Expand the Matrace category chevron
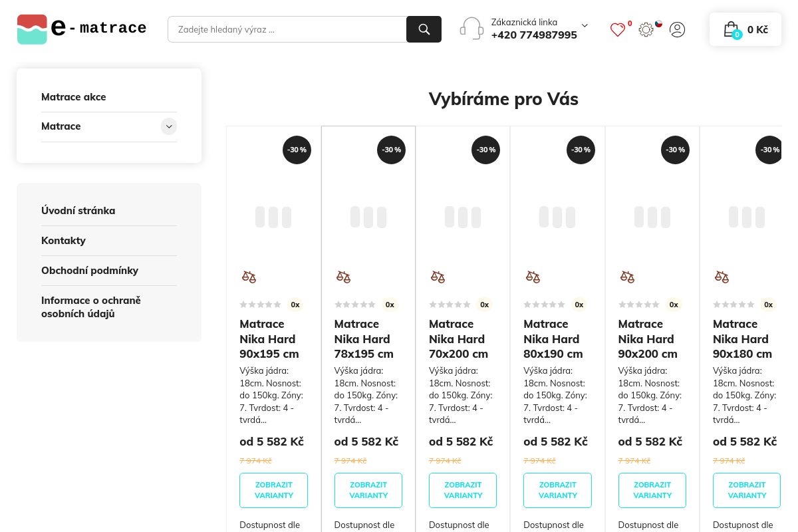Screen dimensions: 798x532 (x=169, y=126)
